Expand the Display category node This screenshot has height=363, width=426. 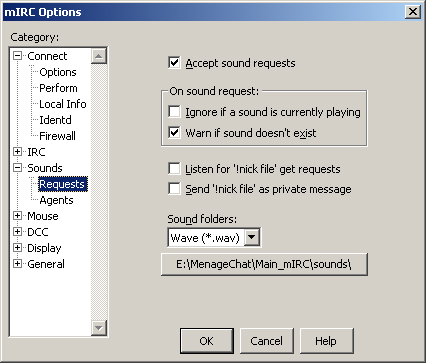point(18,248)
